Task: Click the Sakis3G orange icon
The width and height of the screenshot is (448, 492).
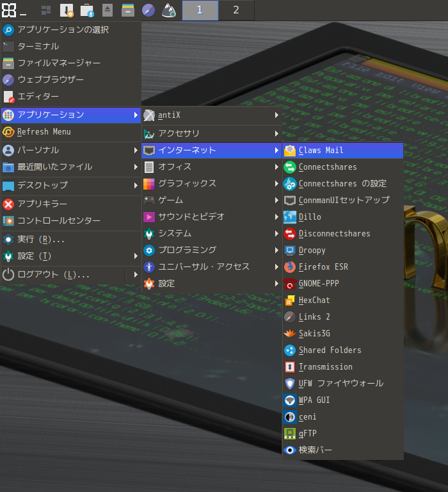Action: click(x=290, y=334)
